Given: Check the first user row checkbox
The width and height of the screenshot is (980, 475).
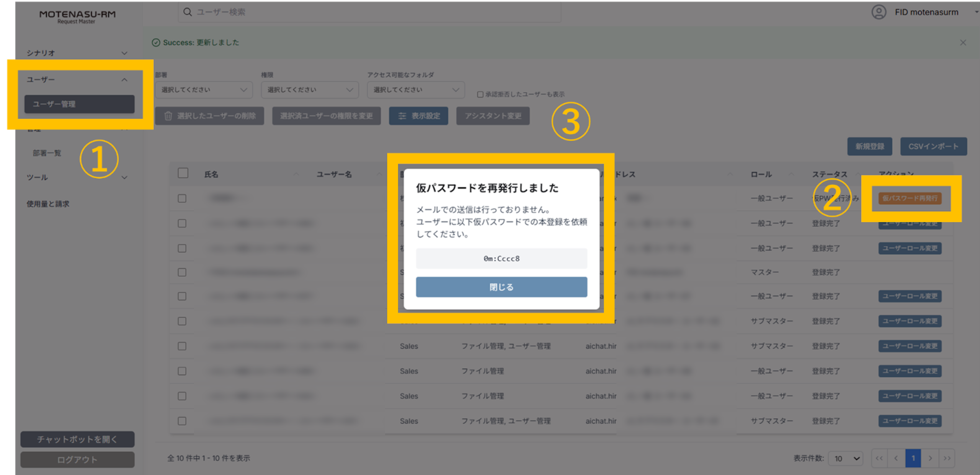Looking at the screenshot, I should [x=182, y=198].
